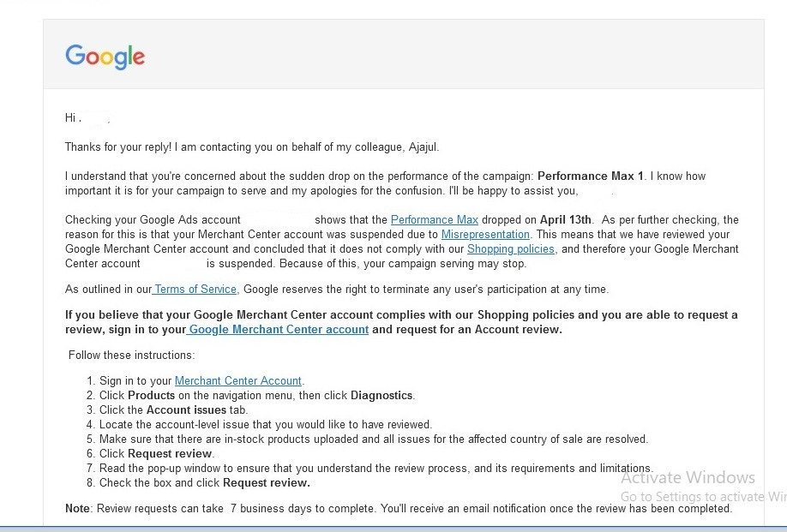Click step 7 'Read the pop-up window' text

point(376,468)
